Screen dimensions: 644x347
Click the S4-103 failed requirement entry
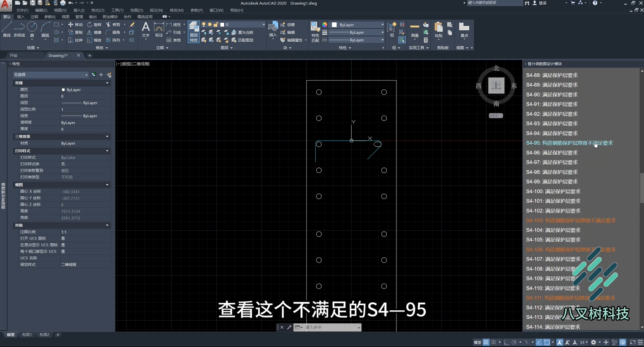[571, 221]
